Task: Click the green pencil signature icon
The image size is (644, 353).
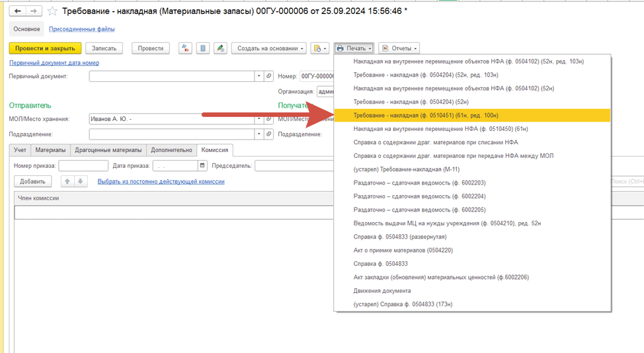Action: (221, 48)
